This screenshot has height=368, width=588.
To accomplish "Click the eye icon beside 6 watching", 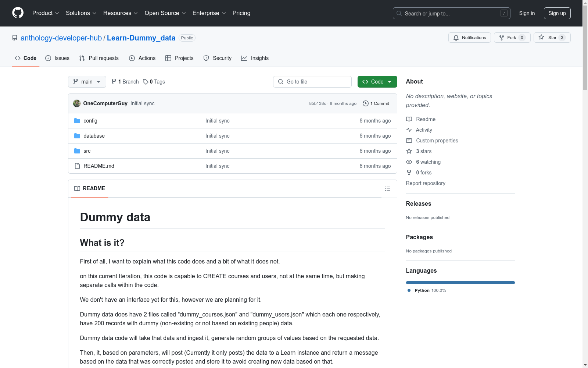I will pos(409,162).
